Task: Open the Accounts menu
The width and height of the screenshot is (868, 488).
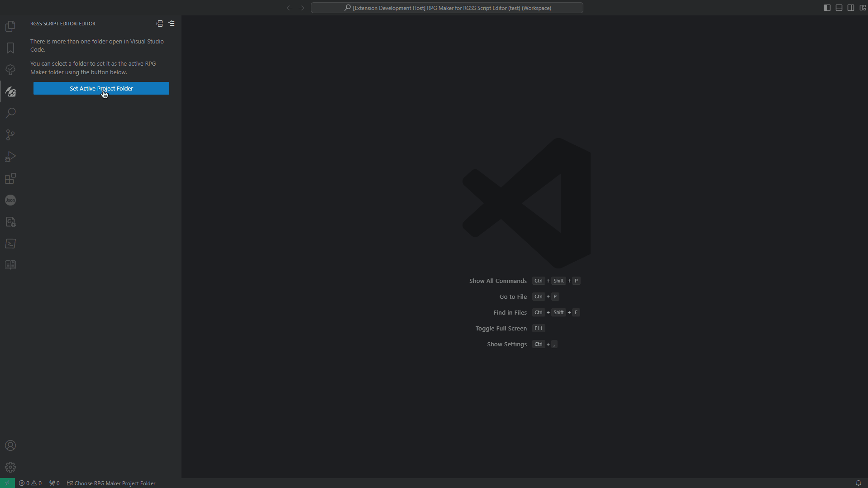Action: click(10, 445)
